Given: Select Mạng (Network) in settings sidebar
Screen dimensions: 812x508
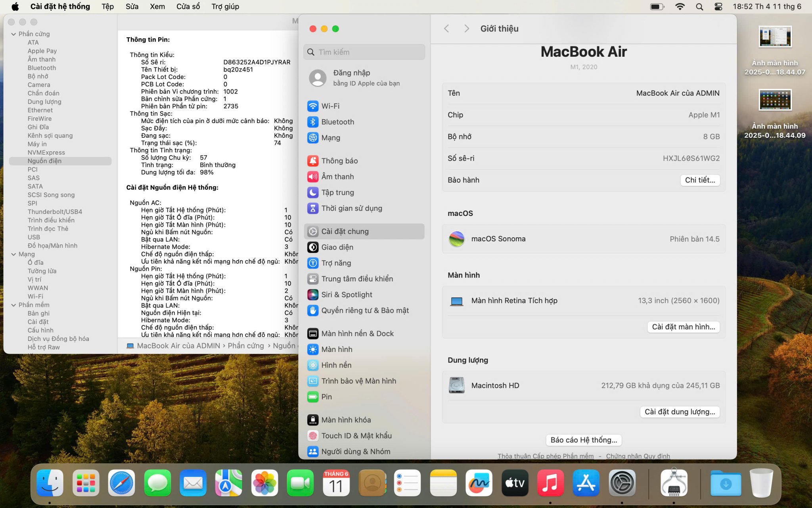Looking at the screenshot, I should click(x=364, y=138).
